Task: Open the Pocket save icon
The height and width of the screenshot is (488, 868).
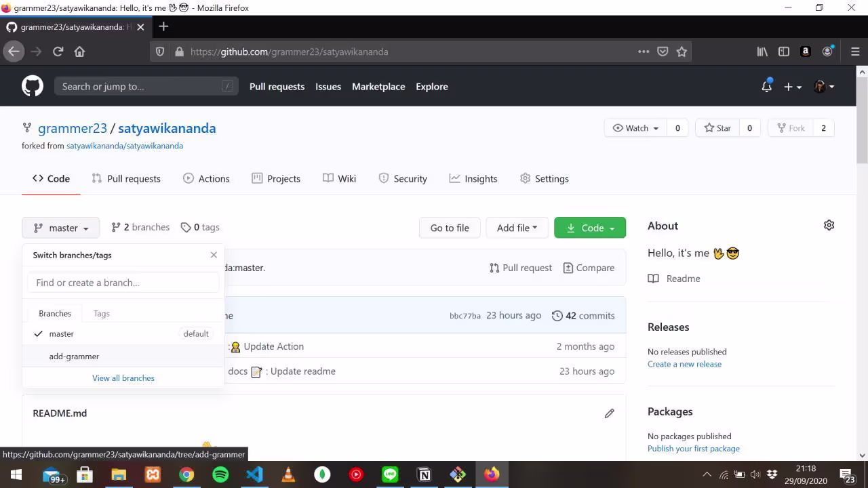Action: point(663,52)
